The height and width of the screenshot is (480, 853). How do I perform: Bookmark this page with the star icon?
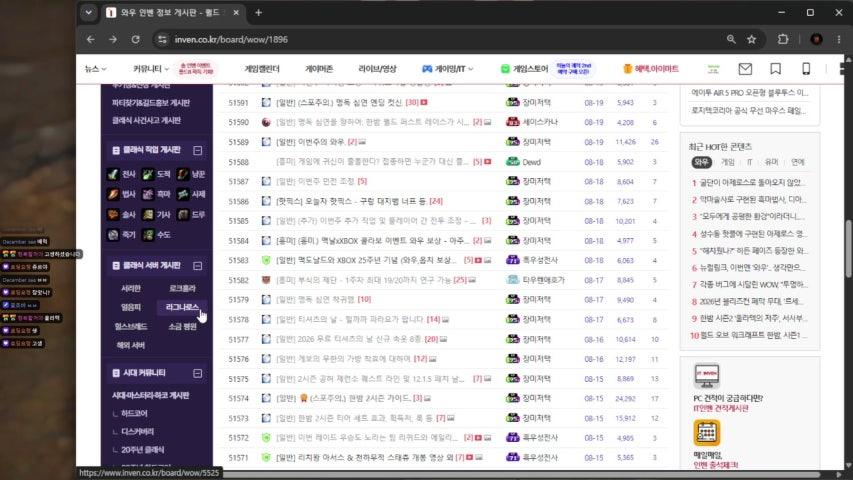[x=751, y=39]
